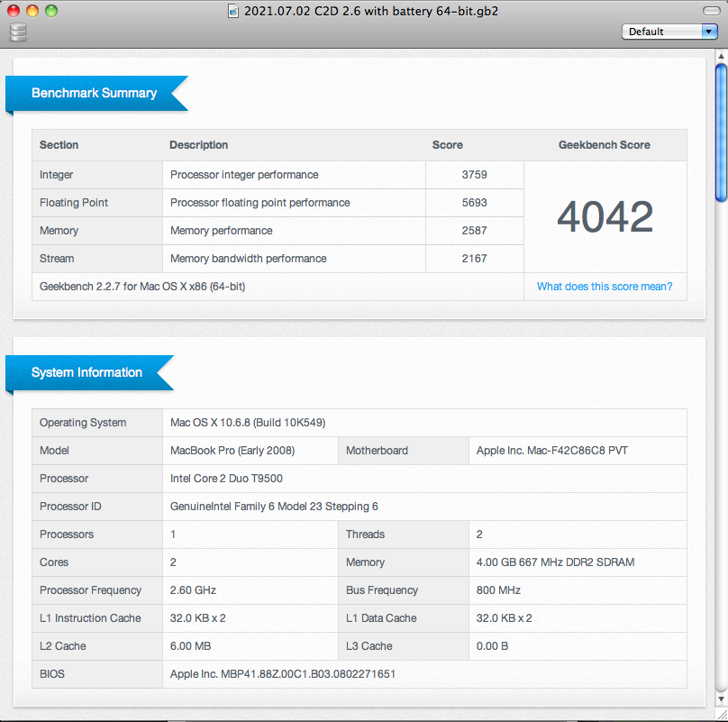
Task: Open the Default view dropdown
Action: tap(669, 32)
